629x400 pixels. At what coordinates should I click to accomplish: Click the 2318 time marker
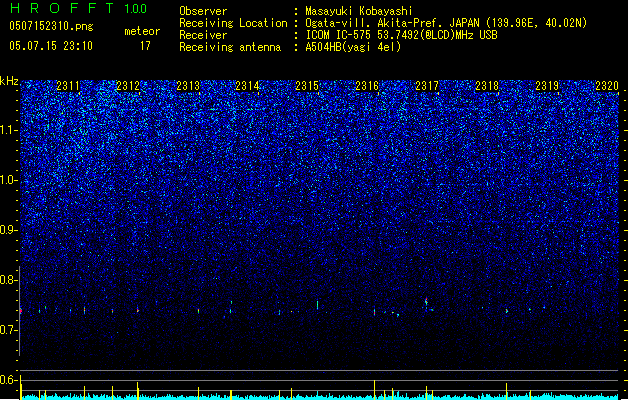[487, 86]
